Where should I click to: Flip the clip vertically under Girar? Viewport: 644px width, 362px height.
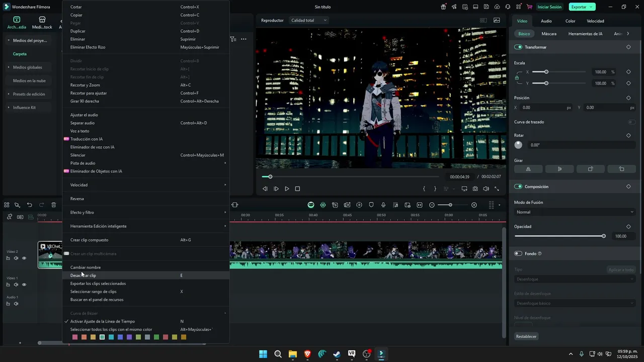(x=559, y=169)
